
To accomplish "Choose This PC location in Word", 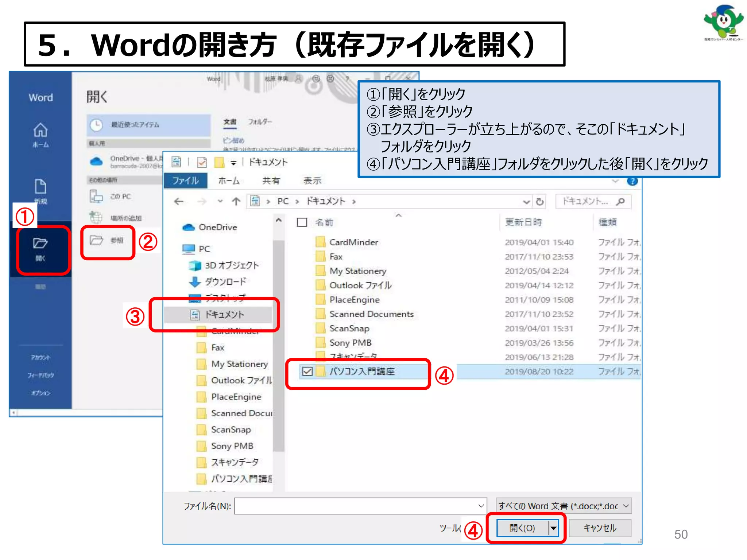I will coord(111,197).
